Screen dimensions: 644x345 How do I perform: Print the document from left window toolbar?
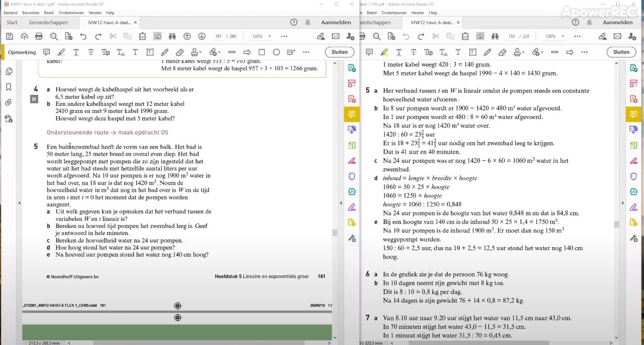click(39, 36)
